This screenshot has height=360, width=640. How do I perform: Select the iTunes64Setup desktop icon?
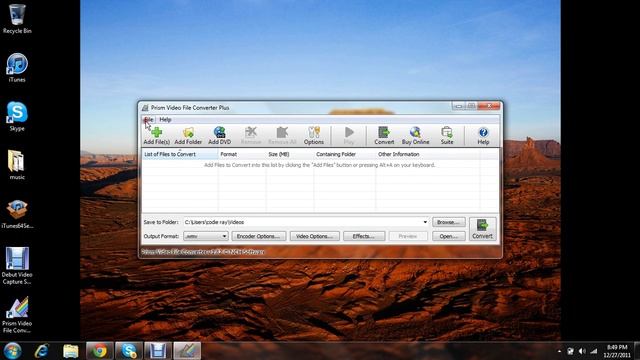17,214
